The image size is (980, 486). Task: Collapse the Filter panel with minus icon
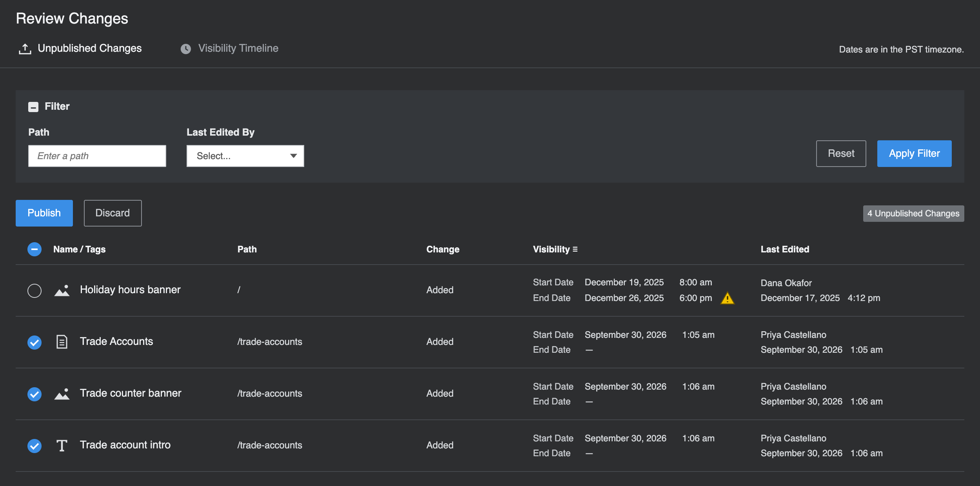click(x=33, y=107)
